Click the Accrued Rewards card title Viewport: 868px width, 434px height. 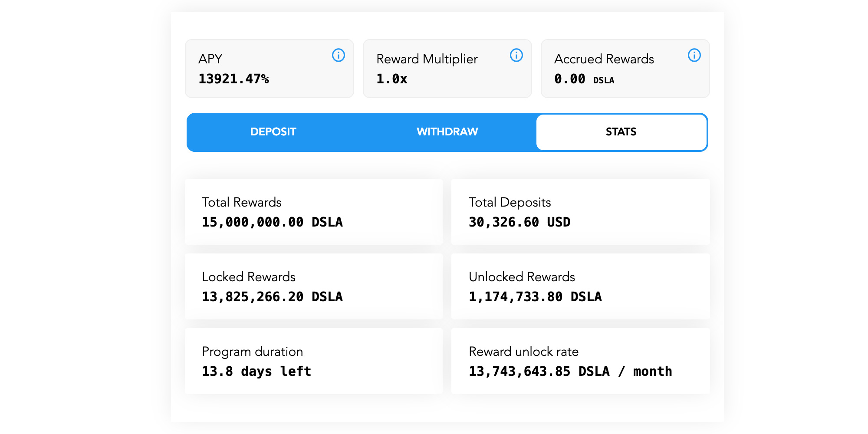tap(604, 59)
